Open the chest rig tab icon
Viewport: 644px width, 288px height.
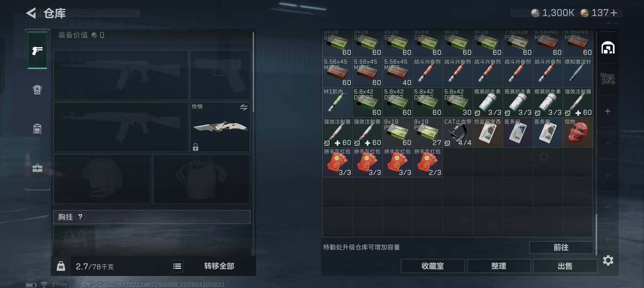(37, 129)
